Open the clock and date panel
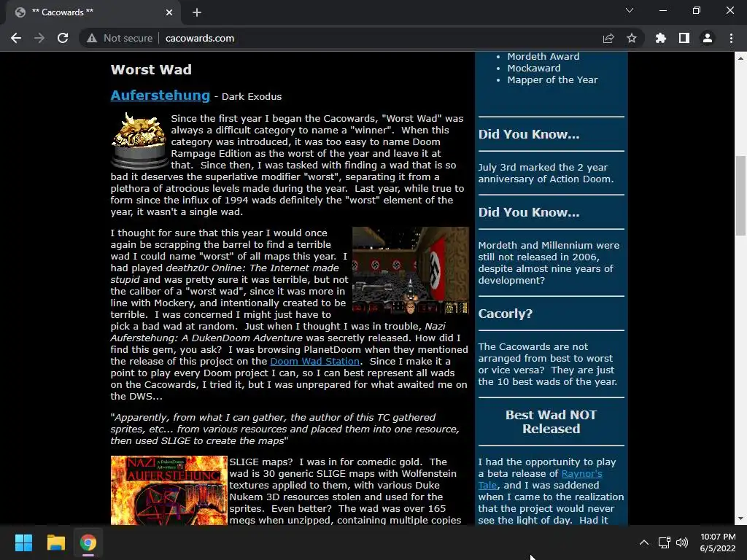This screenshot has height=560, width=747. [x=718, y=542]
